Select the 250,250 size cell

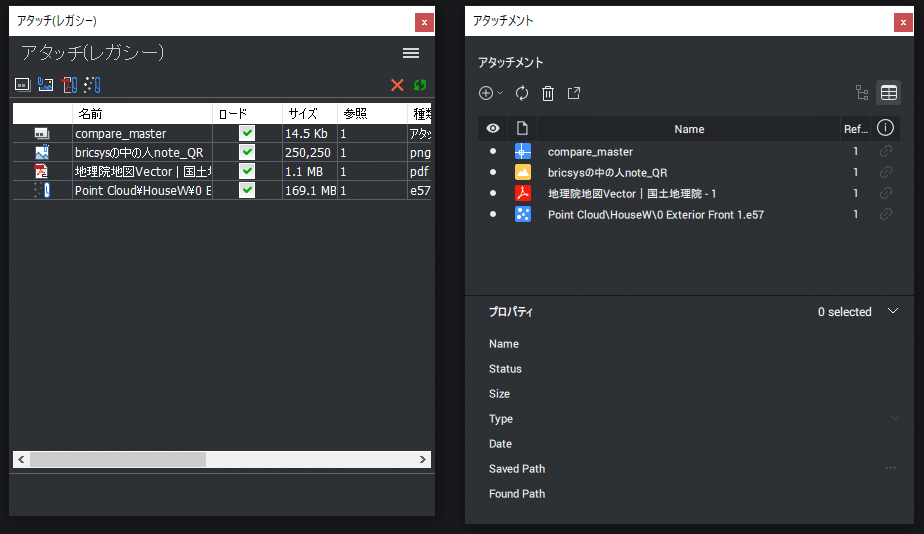coord(309,153)
